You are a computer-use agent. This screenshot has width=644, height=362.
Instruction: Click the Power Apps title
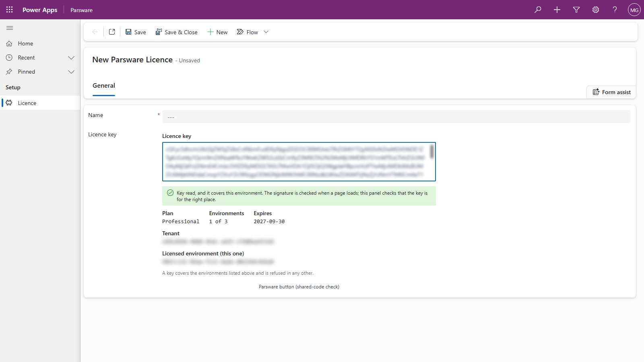coord(40,10)
